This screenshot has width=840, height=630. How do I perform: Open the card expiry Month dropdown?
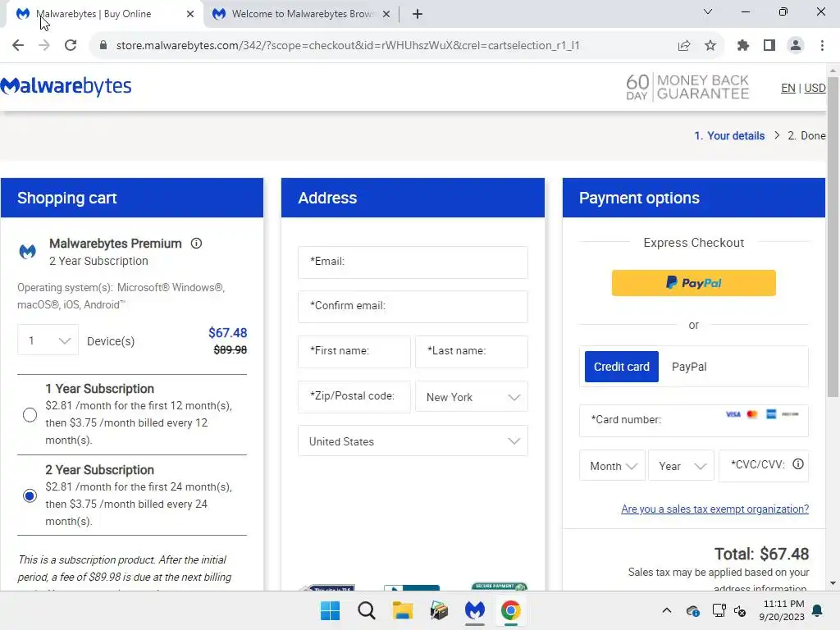tap(612, 466)
